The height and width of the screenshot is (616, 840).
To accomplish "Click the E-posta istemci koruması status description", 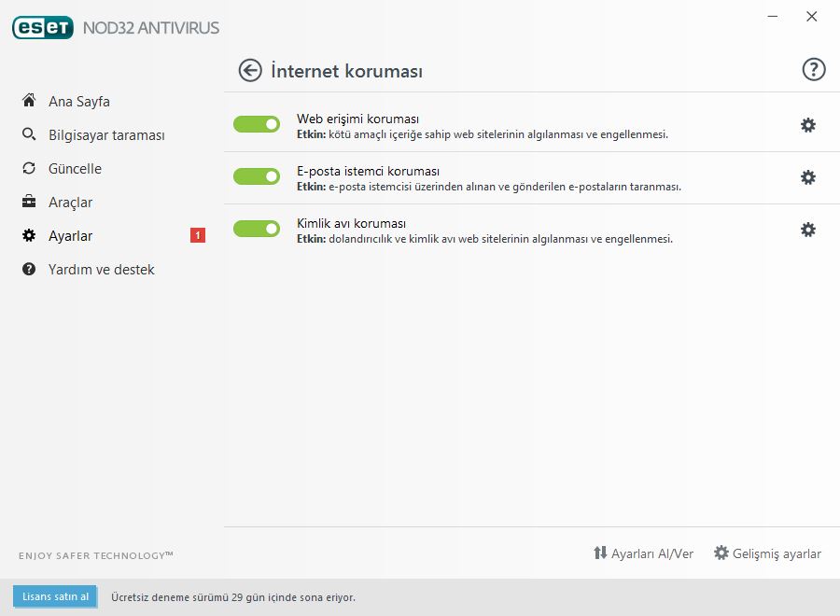I will coord(489,187).
